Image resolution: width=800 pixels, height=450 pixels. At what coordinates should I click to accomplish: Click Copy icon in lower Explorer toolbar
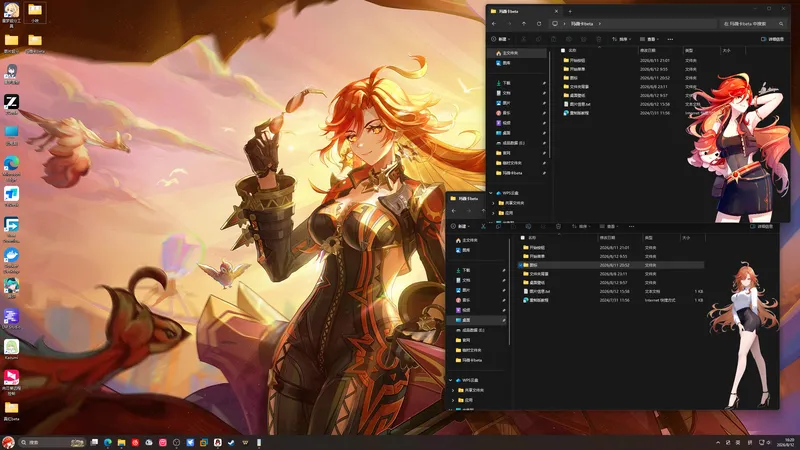pos(498,227)
